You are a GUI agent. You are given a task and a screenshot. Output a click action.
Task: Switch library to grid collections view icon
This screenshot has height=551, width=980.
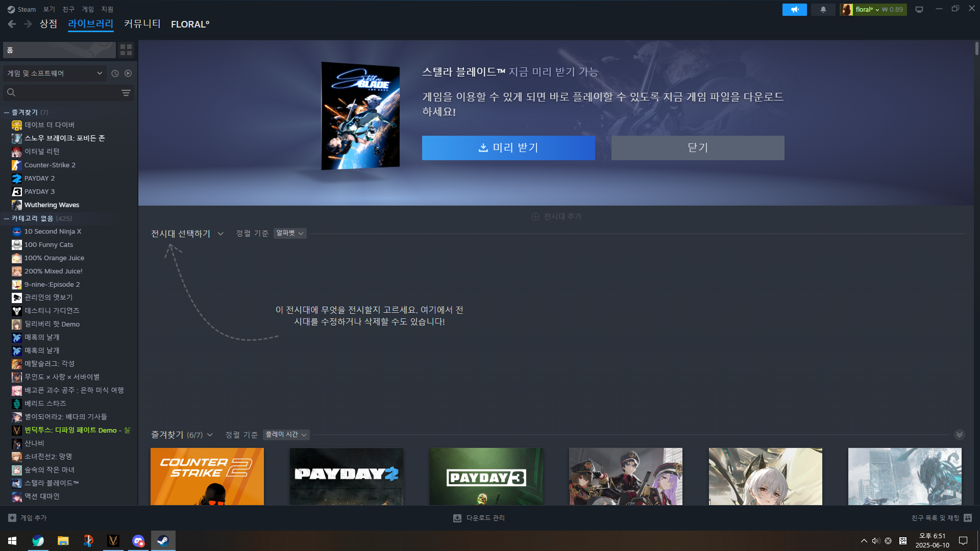[x=126, y=50]
